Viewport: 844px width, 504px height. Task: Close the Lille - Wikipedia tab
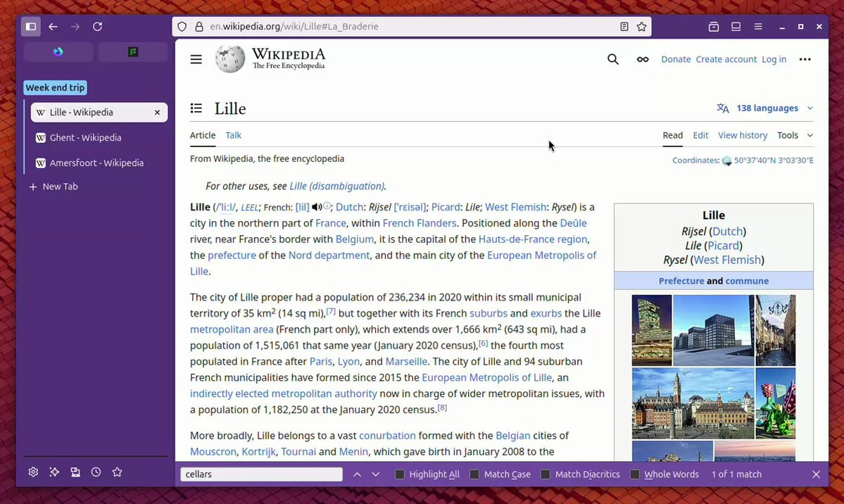pos(157,113)
